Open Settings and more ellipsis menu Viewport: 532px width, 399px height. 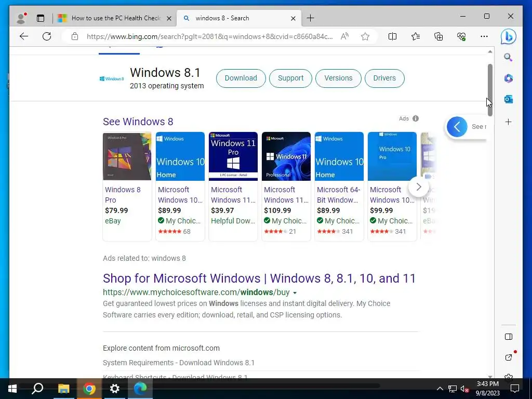click(x=484, y=36)
